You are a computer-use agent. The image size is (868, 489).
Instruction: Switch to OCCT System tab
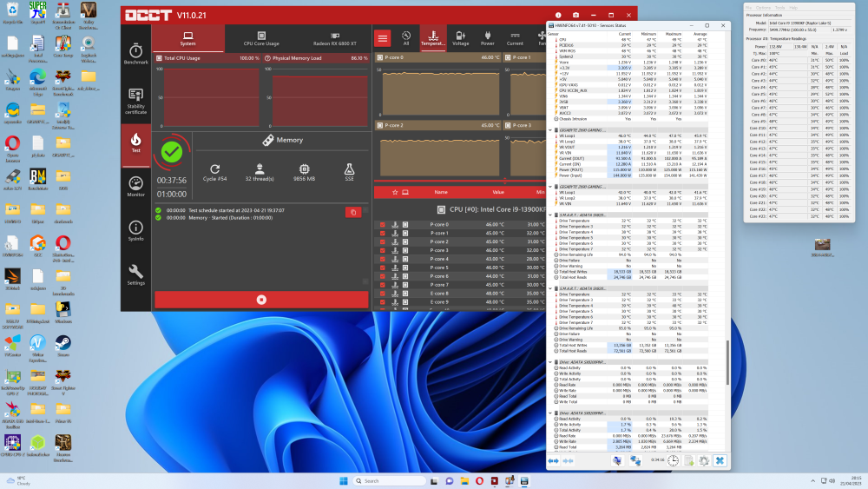(187, 38)
